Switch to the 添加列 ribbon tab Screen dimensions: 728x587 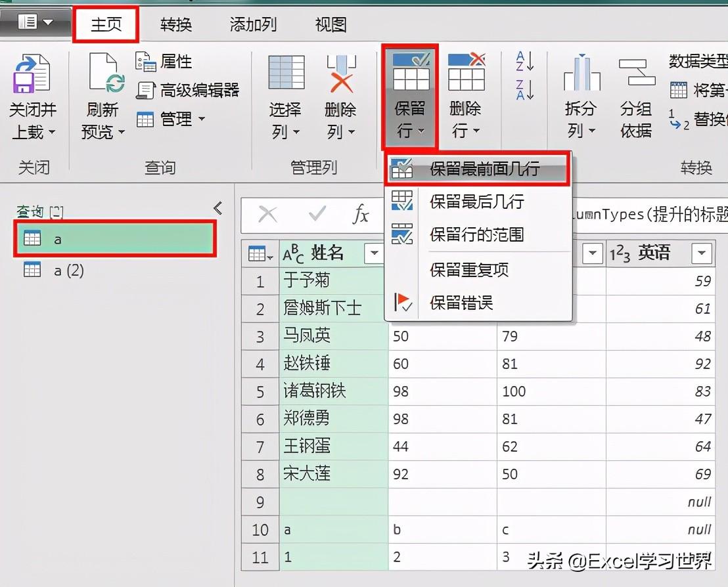pyautogui.click(x=253, y=25)
